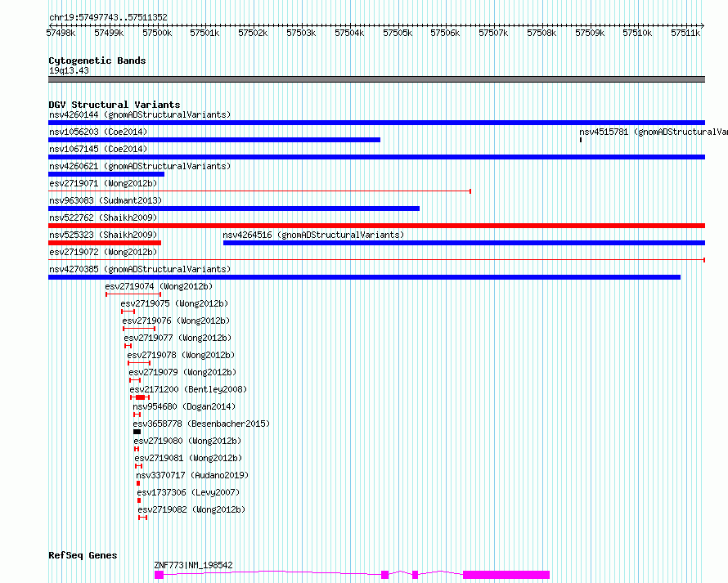Click the first ZNF773 exon block
This screenshot has height=583, width=728.
point(160,575)
